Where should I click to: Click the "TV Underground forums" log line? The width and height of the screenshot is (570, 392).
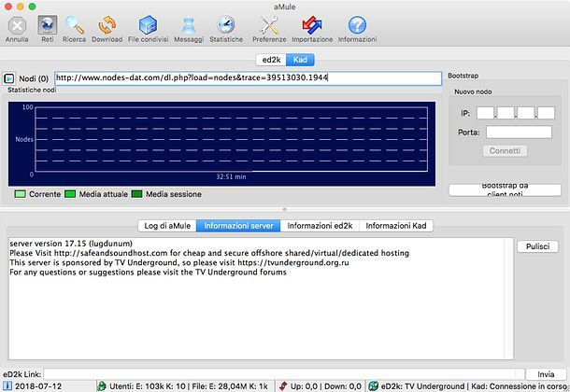click(148, 273)
